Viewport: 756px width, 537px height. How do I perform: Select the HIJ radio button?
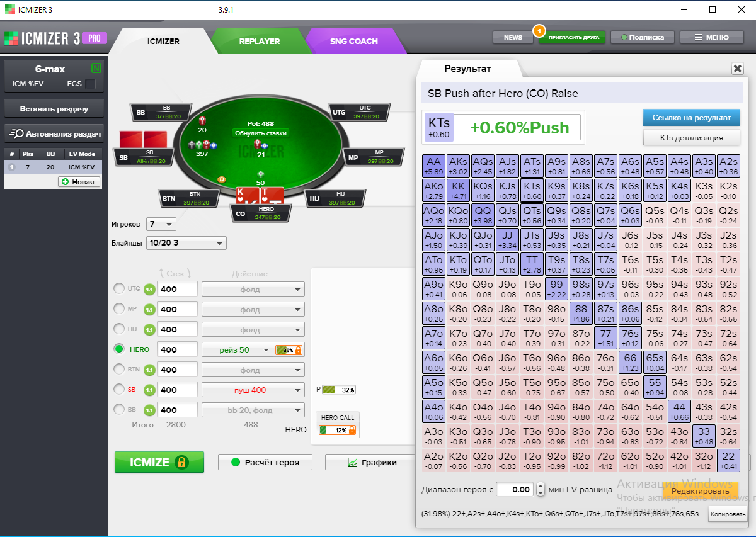pyautogui.click(x=118, y=329)
